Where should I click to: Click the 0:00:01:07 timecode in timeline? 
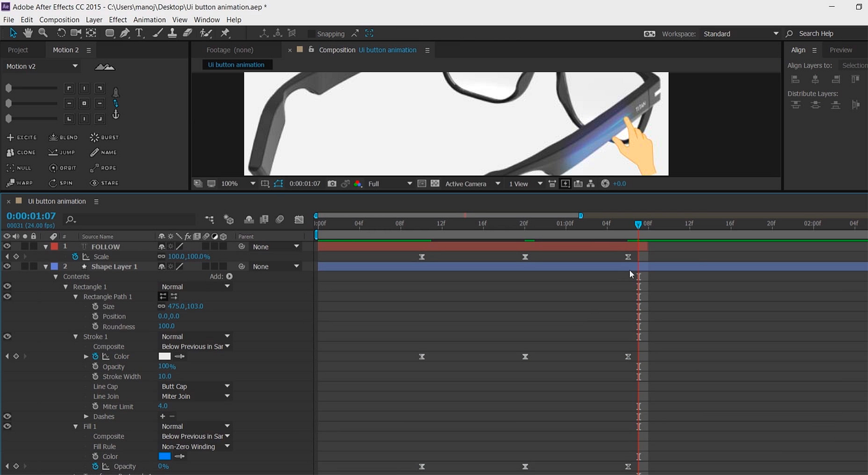tap(31, 216)
